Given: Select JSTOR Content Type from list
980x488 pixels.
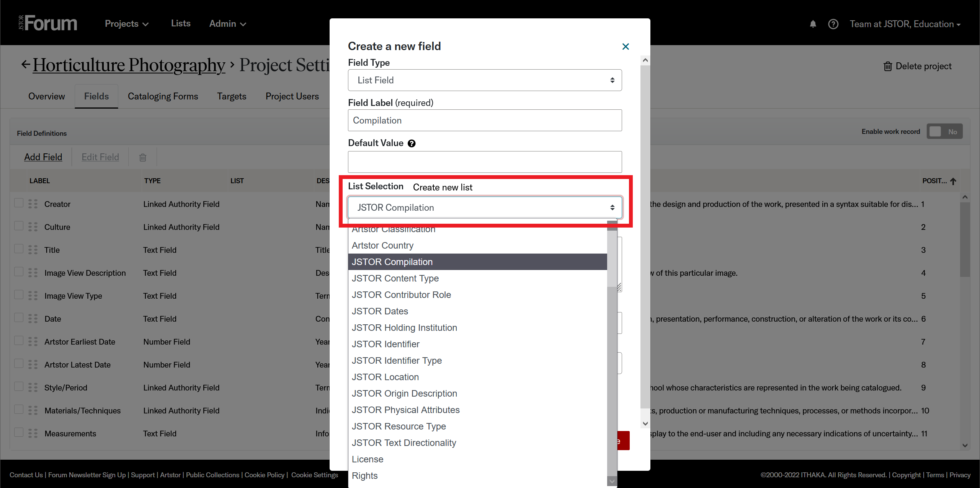Looking at the screenshot, I should tap(477, 278).
